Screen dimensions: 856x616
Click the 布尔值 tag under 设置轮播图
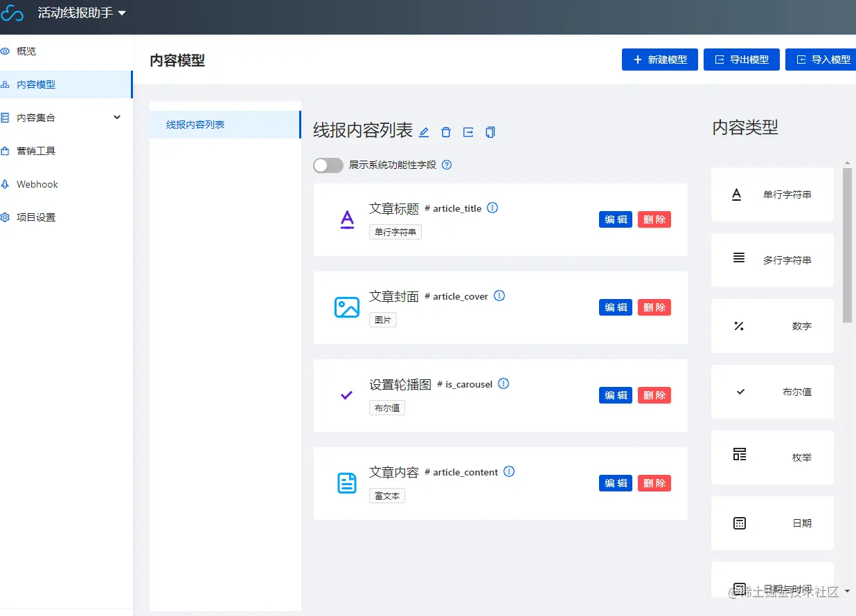point(387,408)
